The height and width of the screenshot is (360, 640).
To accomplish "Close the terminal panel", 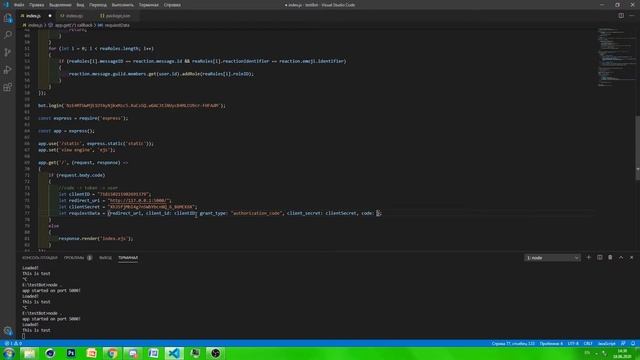I will pyautogui.click(x=631, y=258).
